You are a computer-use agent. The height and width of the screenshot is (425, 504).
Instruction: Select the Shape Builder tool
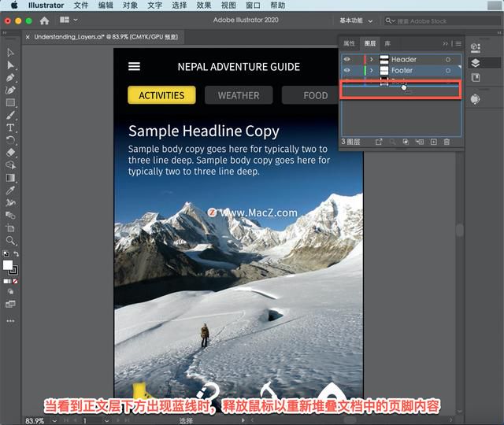[10, 165]
